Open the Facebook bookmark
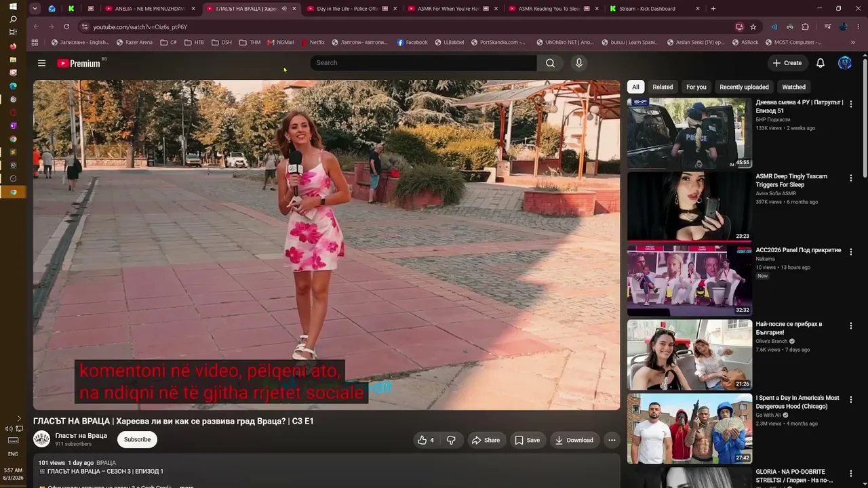 pyautogui.click(x=412, y=42)
